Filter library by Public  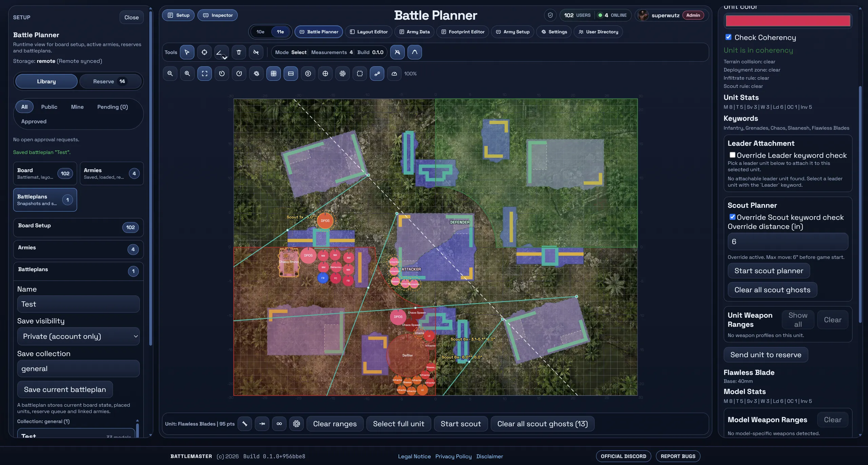[49, 107]
